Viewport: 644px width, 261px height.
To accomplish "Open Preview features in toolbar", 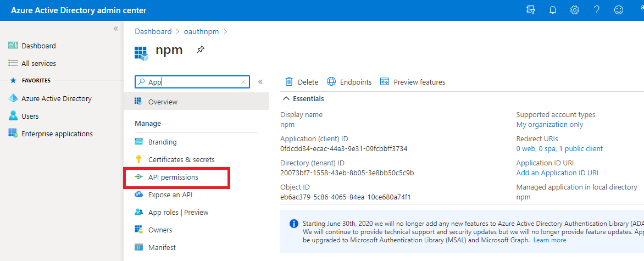I will pyautogui.click(x=413, y=82).
